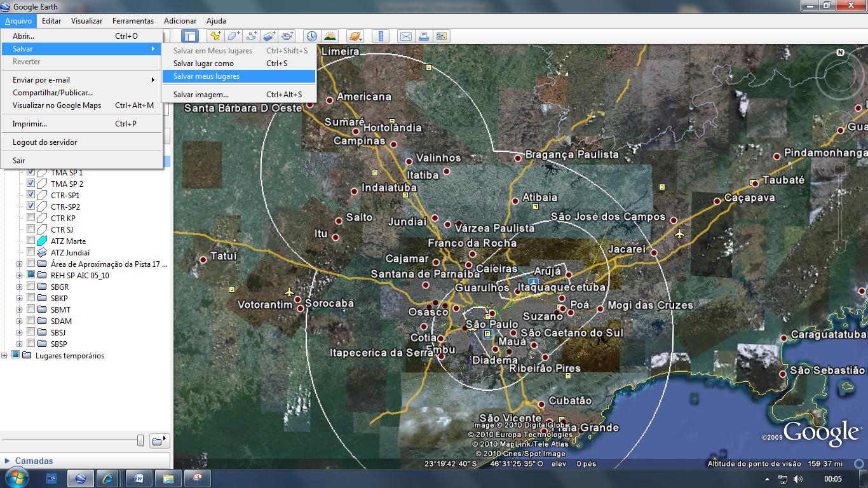The width and height of the screenshot is (868, 488).
Task: Click the Add Image Overlay icon
Action: (269, 36)
